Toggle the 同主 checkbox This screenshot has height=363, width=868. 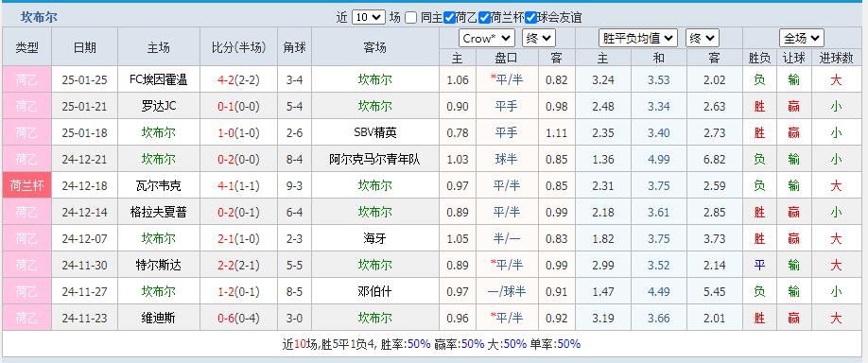(410, 18)
